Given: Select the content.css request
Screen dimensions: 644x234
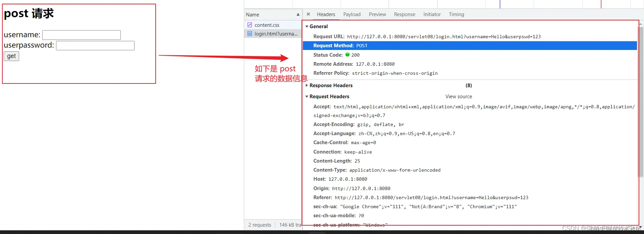Looking at the screenshot, I should pyautogui.click(x=273, y=25).
